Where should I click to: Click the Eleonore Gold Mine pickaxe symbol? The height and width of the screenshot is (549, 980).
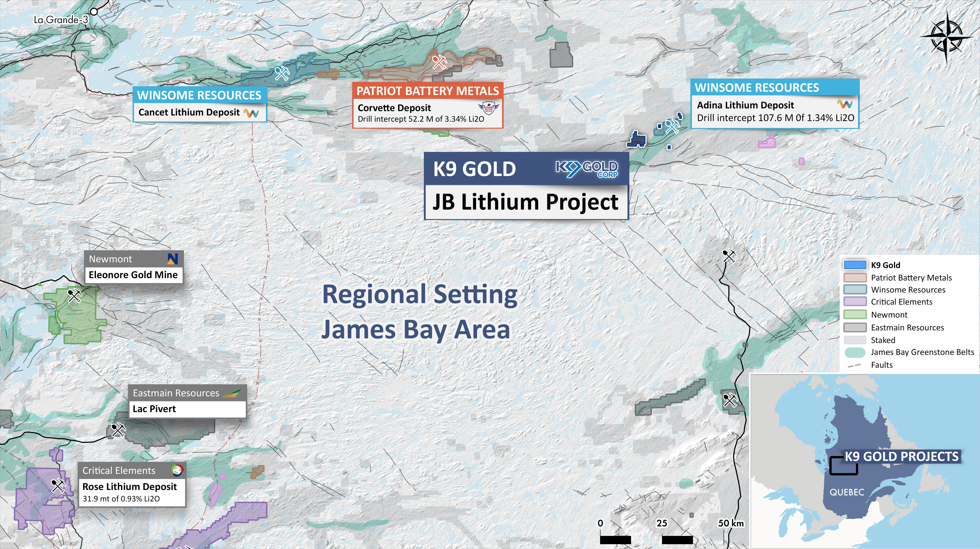point(75,295)
